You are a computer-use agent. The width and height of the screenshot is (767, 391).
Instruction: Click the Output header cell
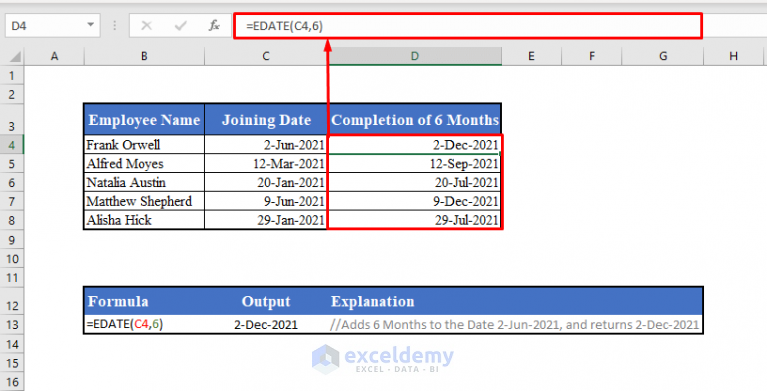tap(266, 301)
